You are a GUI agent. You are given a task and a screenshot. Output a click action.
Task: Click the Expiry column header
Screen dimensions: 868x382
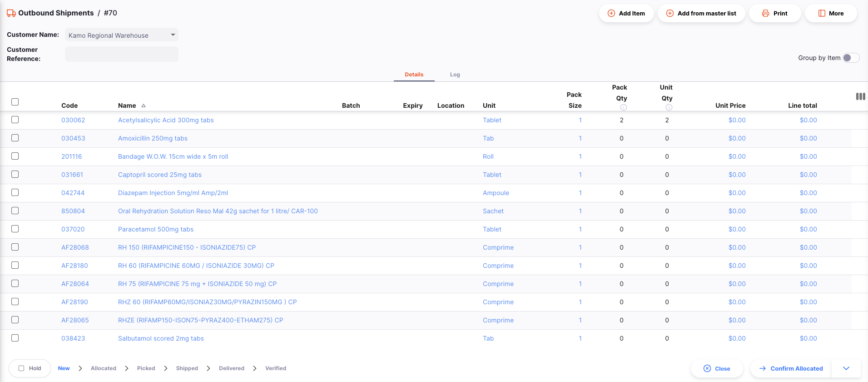(413, 106)
